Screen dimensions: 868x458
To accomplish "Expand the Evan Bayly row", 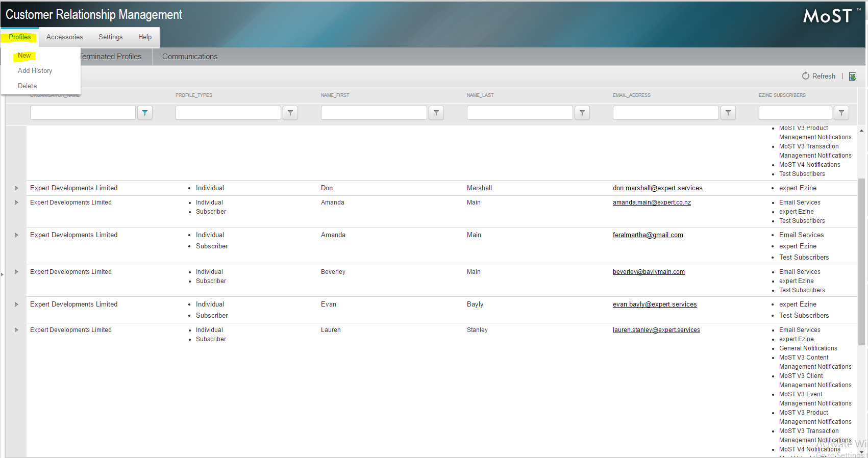I will (x=16, y=304).
